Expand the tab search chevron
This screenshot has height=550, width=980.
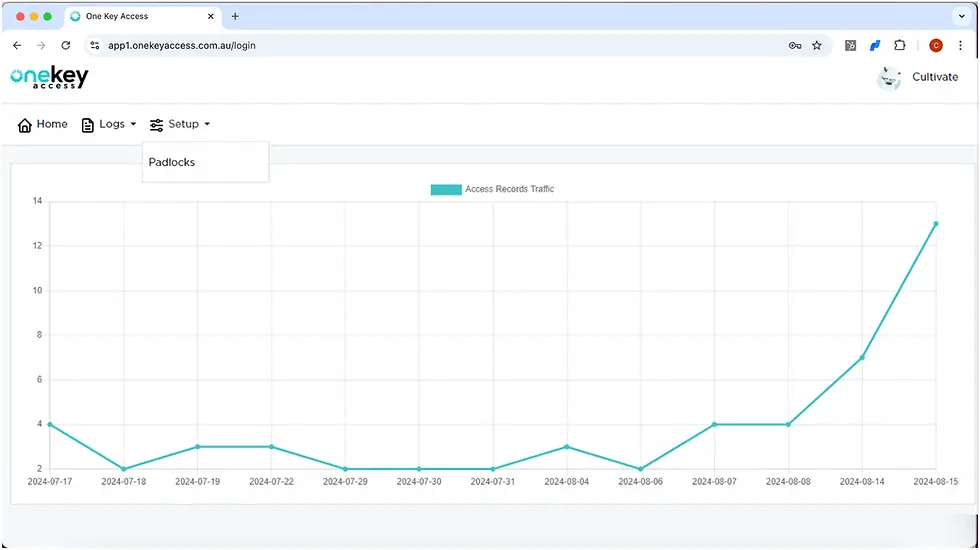(x=962, y=16)
